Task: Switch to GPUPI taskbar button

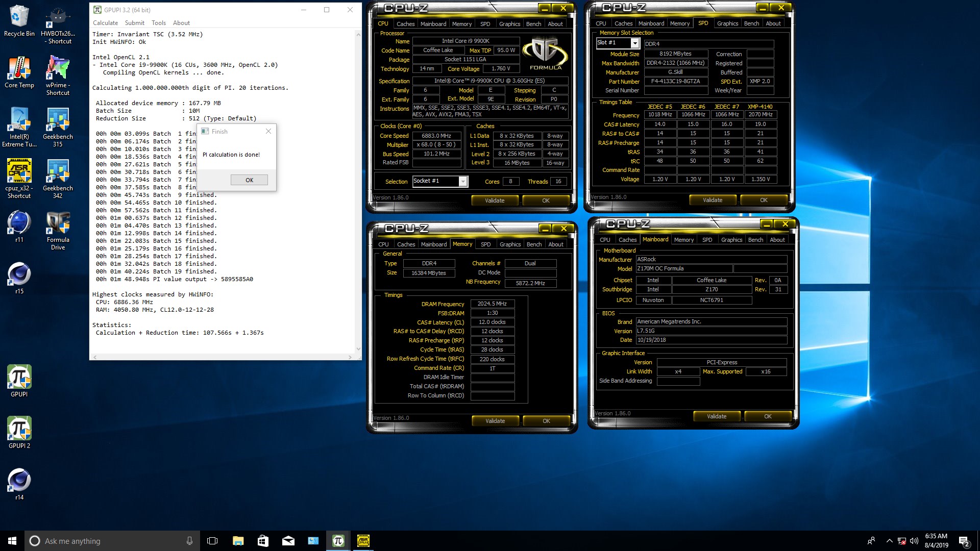Action: pos(338,541)
